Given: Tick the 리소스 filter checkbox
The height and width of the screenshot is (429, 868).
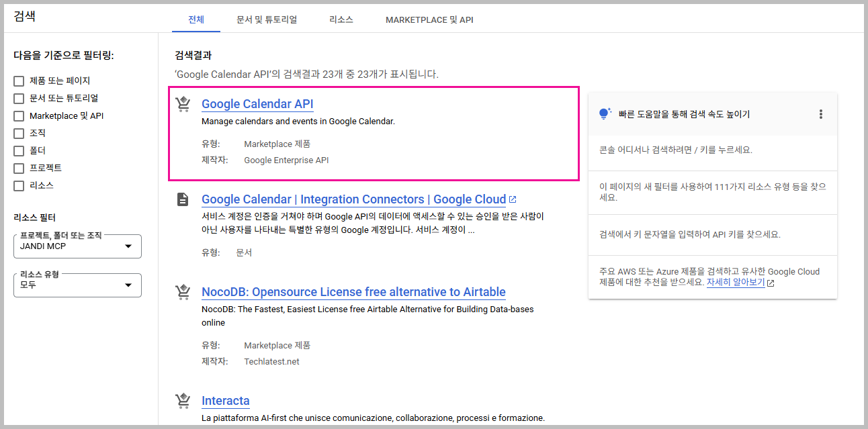Looking at the screenshot, I should (x=19, y=186).
